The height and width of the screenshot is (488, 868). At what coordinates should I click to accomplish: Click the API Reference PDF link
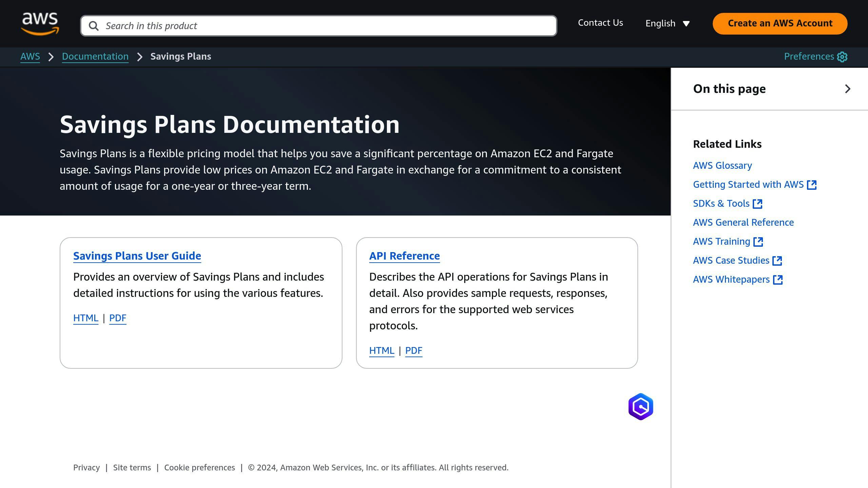pyautogui.click(x=413, y=350)
